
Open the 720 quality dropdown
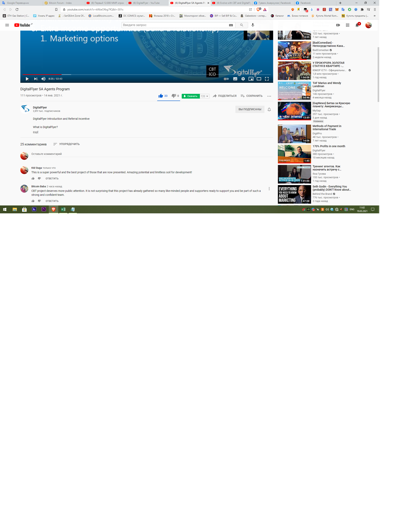pos(205,96)
